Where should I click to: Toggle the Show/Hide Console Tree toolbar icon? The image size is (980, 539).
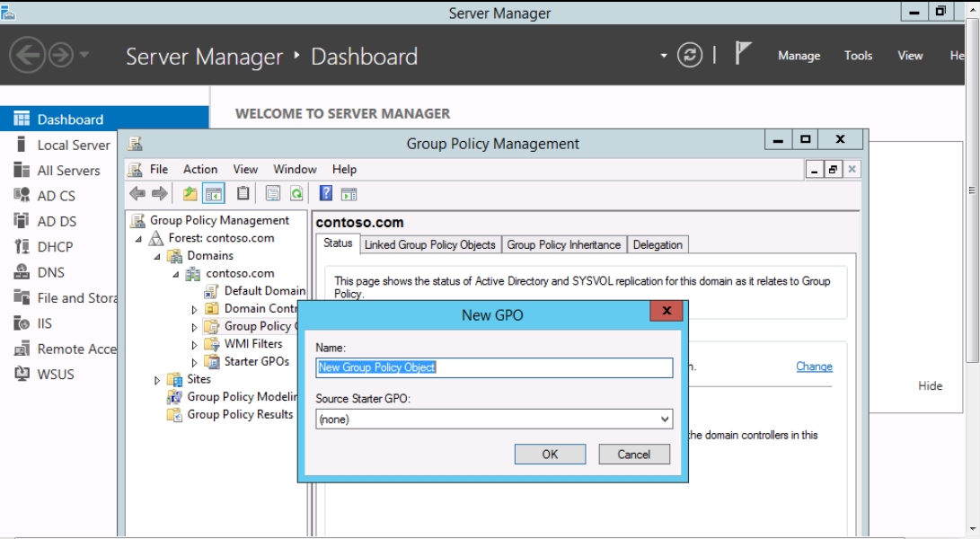click(214, 193)
